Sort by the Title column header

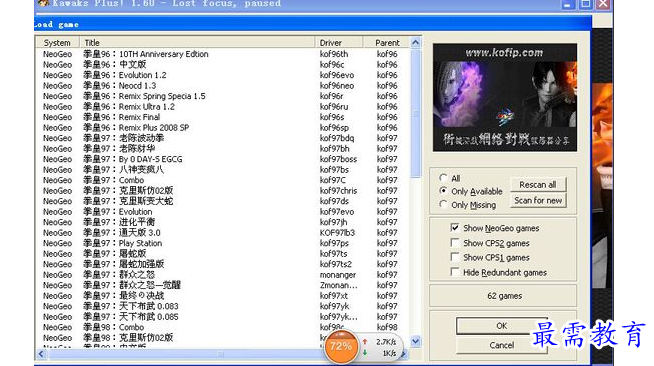(197, 43)
